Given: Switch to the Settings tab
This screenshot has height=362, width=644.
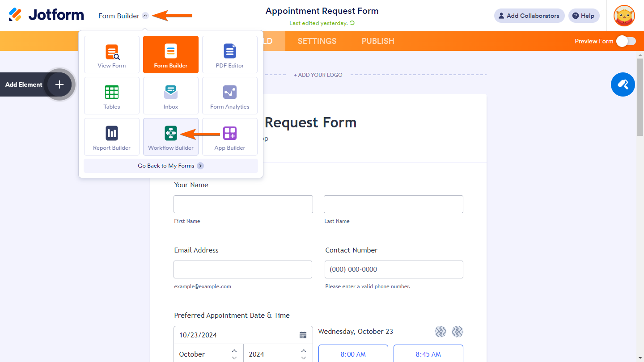Looking at the screenshot, I should coord(317,41).
